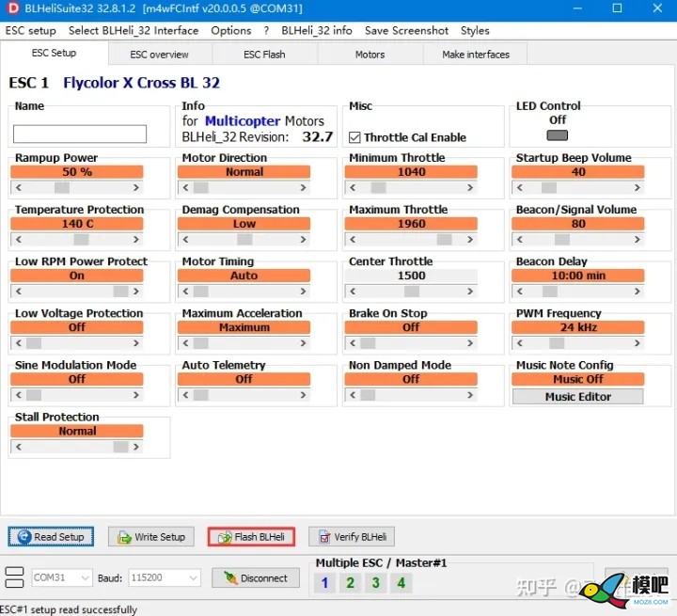The height and width of the screenshot is (616, 677).
Task: Open Select BLHeli_32 Interface menu
Action: [134, 31]
